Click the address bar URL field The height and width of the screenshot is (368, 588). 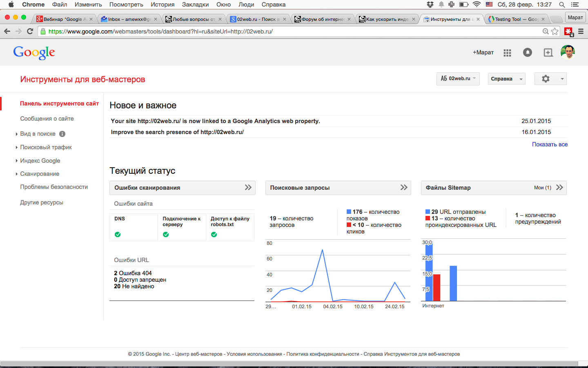click(286, 31)
